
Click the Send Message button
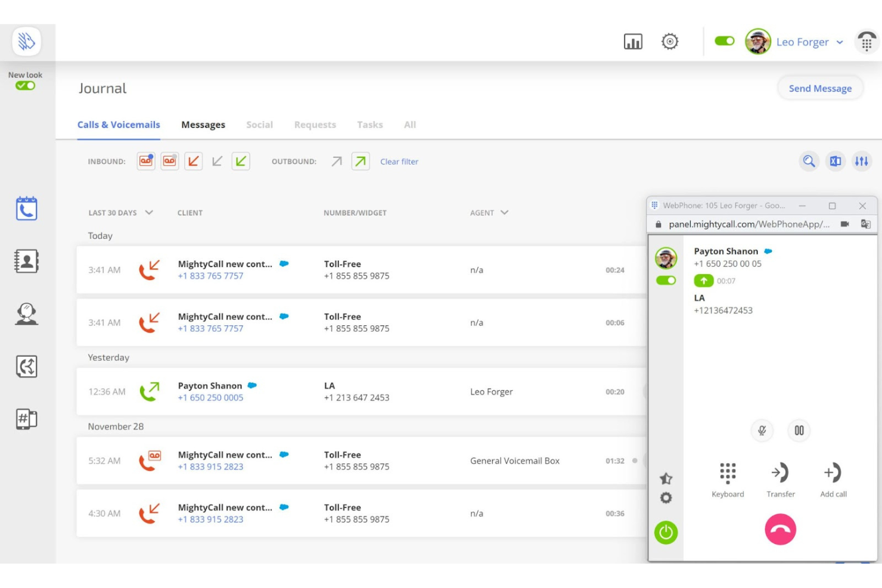pos(820,88)
